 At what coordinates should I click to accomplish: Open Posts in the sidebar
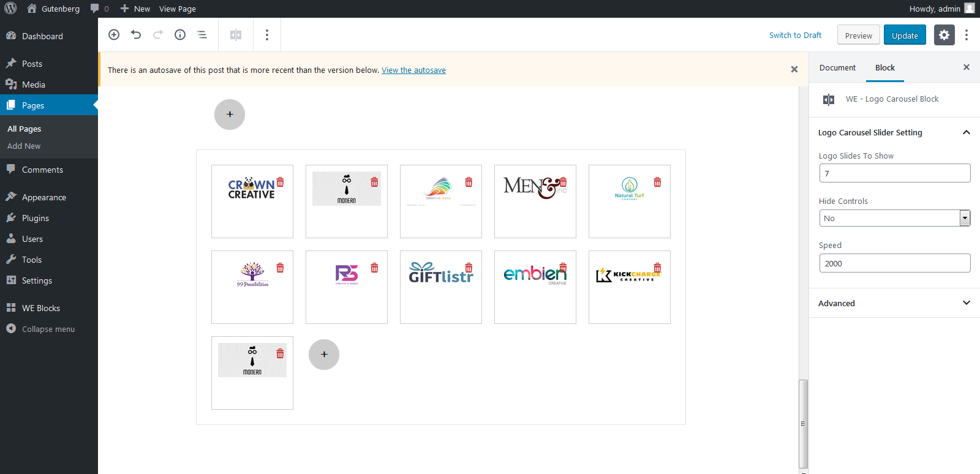click(49, 64)
